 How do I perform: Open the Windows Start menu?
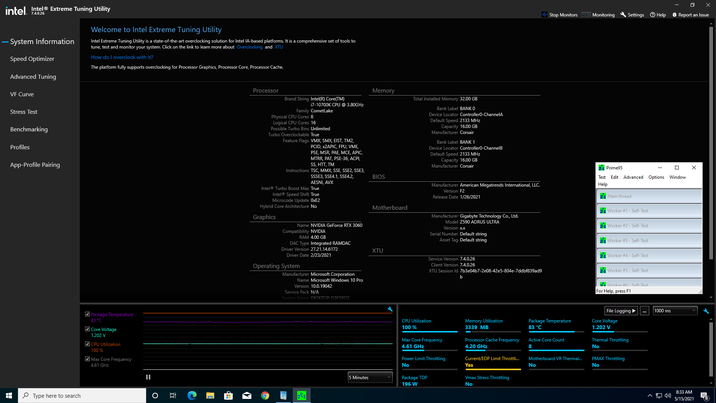9,395
